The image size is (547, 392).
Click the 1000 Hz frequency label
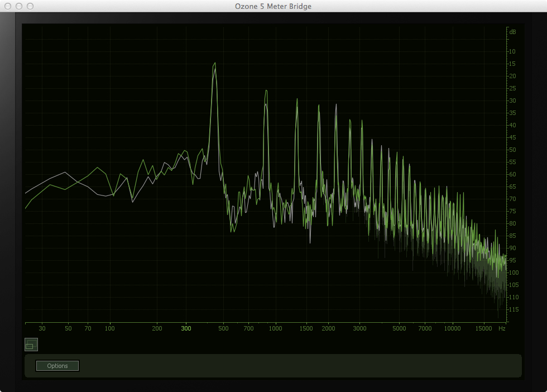pyautogui.click(x=275, y=328)
